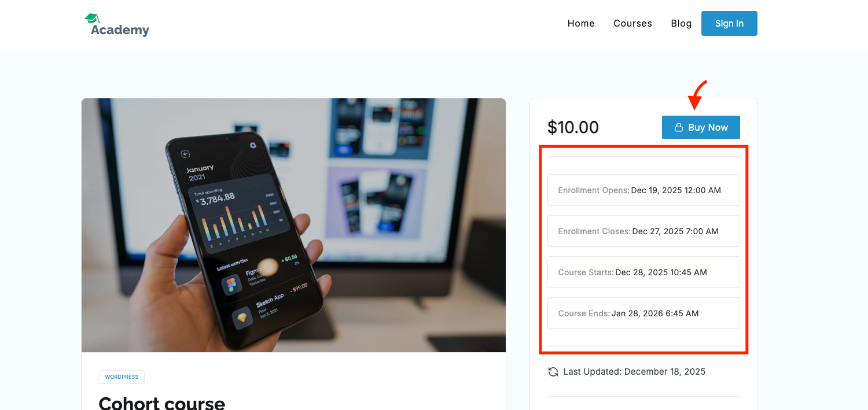Purchase the course with Buy Now
868x410 pixels.
point(701,127)
